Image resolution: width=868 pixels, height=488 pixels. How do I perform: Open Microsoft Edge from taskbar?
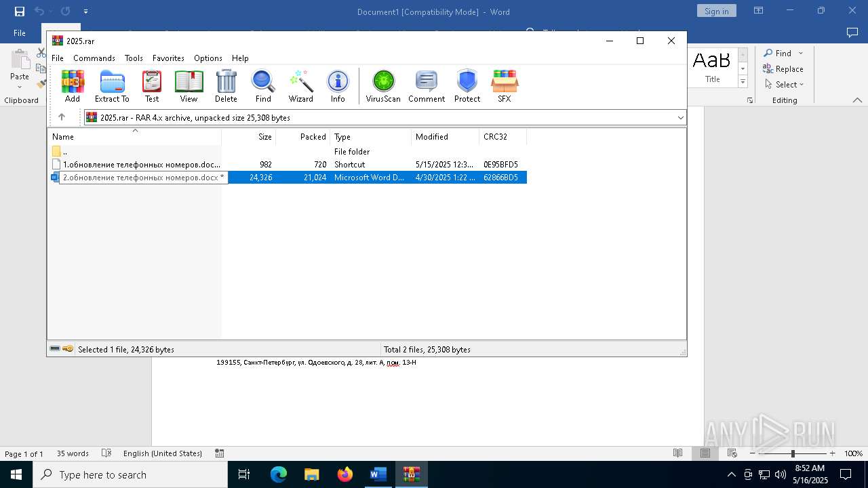point(279,474)
